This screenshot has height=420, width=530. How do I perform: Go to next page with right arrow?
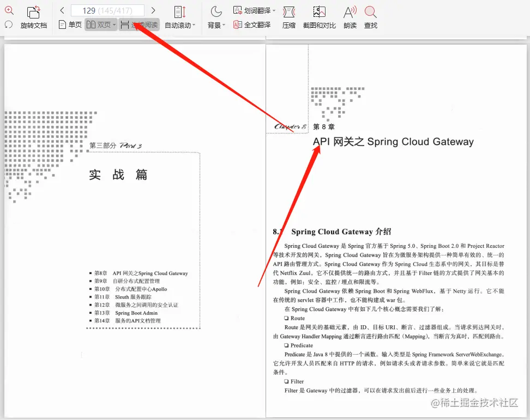153,10
